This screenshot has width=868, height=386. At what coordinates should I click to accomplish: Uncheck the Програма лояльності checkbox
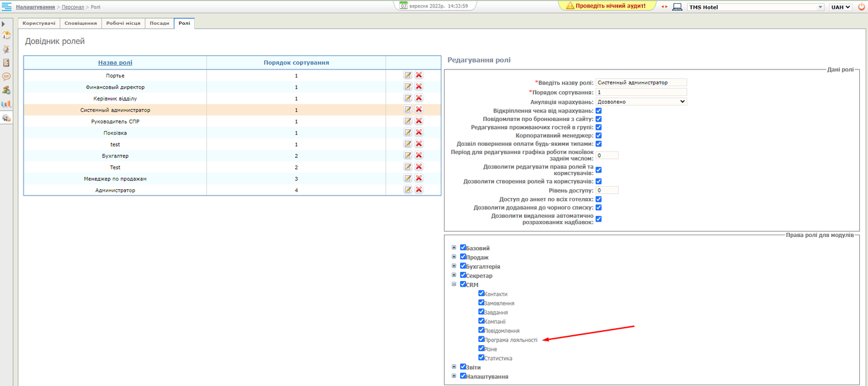(482, 339)
